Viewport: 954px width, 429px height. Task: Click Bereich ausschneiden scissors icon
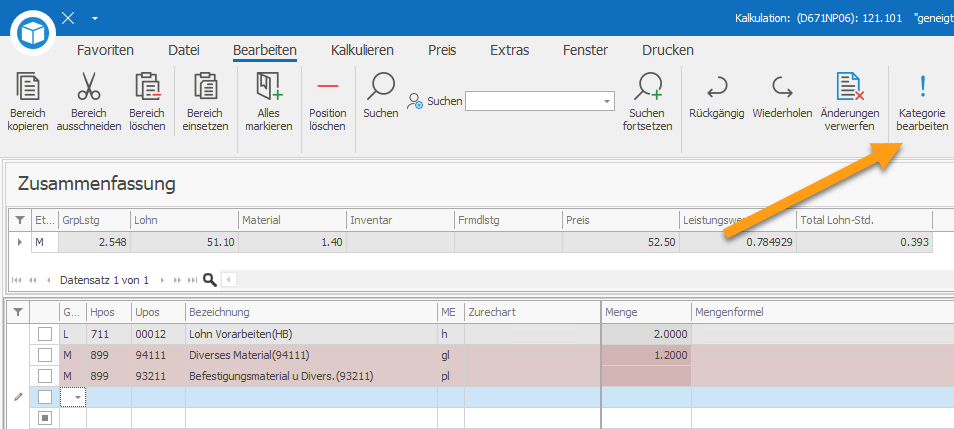click(89, 86)
